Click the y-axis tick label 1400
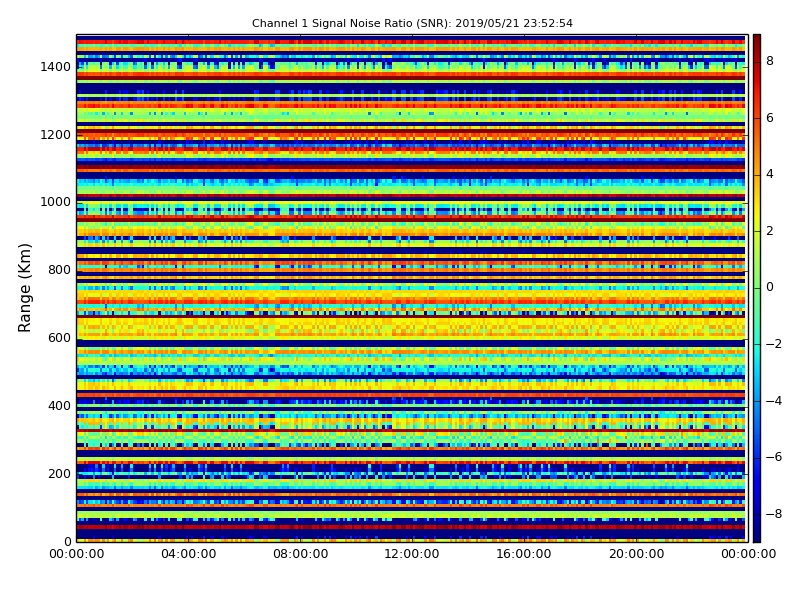Viewport: 800px width, 600px height. click(x=55, y=67)
